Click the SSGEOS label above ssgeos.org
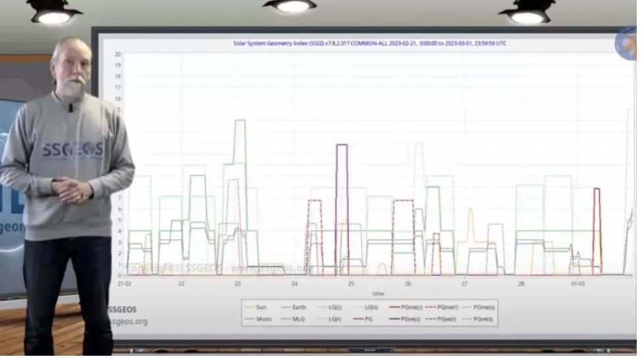This screenshot has height=363, width=644. pyautogui.click(x=122, y=310)
